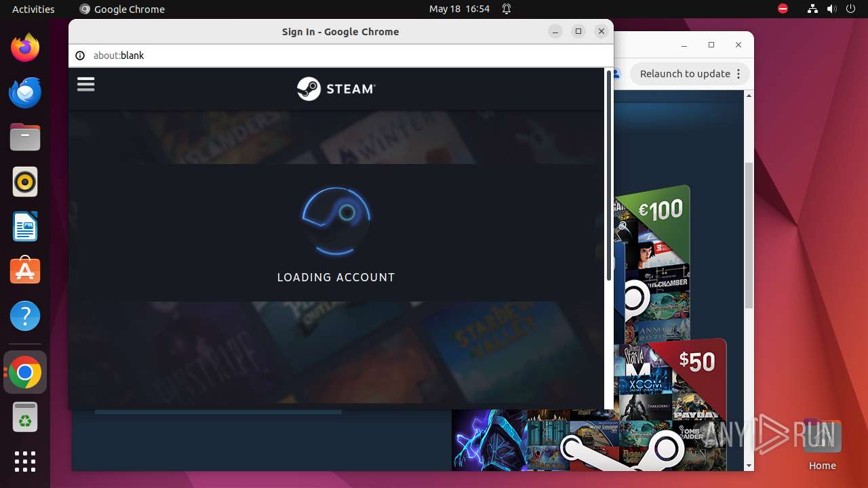Close the Sign In popup window

pos(601,31)
